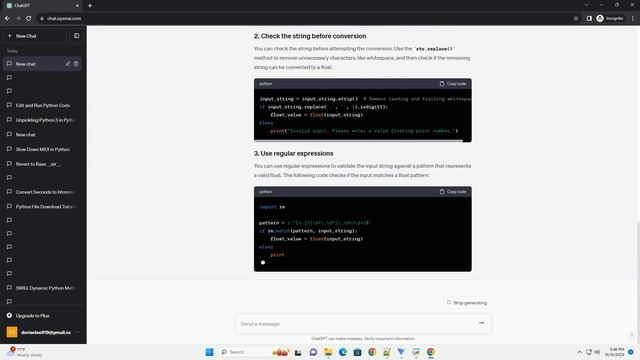Open the browser side panel icon
The height and width of the screenshot is (360, 640).
click(589, 18)
